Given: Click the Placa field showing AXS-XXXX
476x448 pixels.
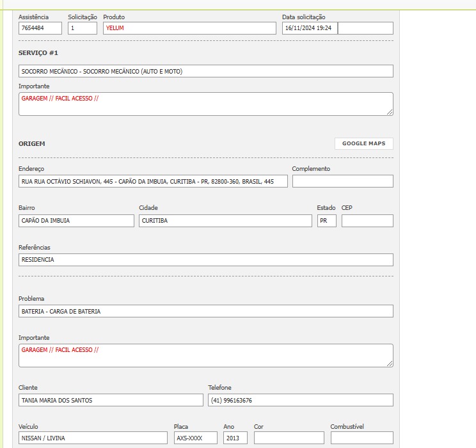Looking at the screenshot, I should pos(195,438).
